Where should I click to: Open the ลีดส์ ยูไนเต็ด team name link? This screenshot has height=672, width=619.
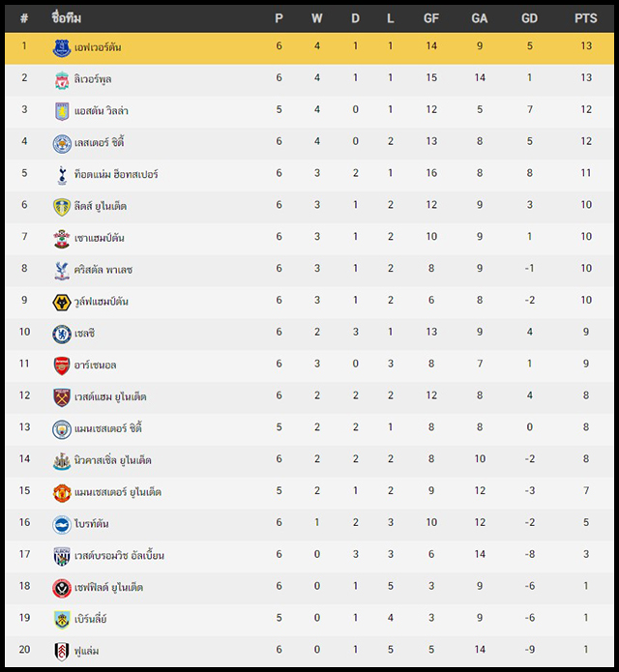(101, 206)
